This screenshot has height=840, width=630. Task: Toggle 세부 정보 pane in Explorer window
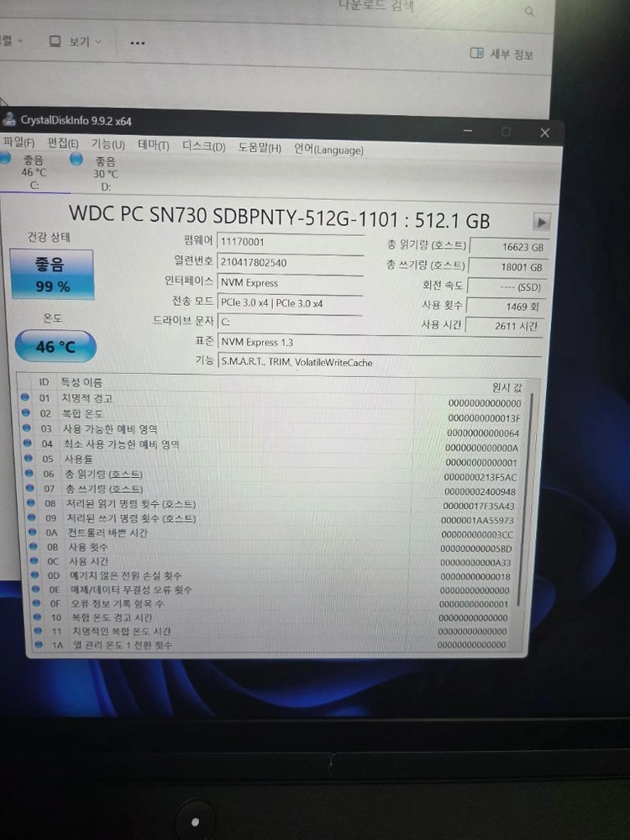click(501, 54)
